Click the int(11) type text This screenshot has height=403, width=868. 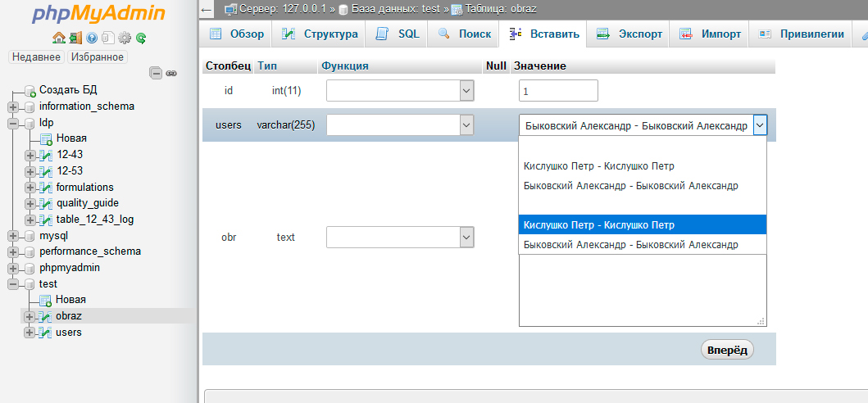(286, 91)
